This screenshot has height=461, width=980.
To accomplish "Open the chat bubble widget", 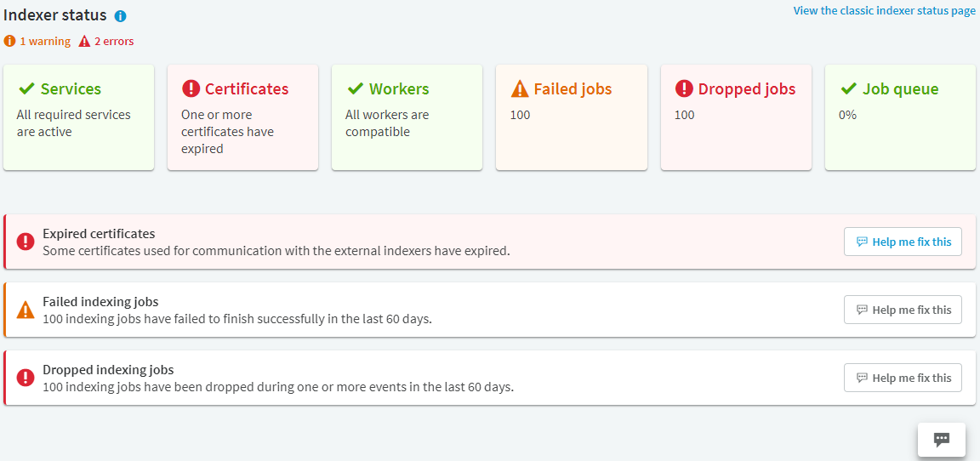I will point(942,439).
